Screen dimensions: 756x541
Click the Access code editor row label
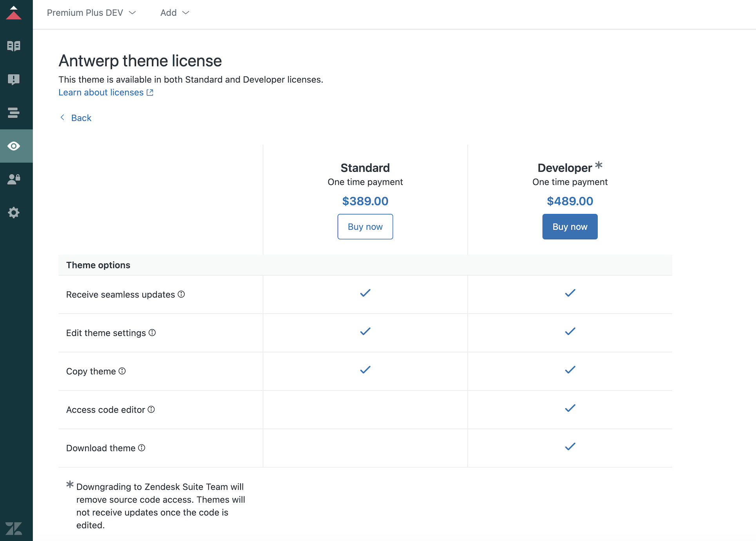(105, 410)
